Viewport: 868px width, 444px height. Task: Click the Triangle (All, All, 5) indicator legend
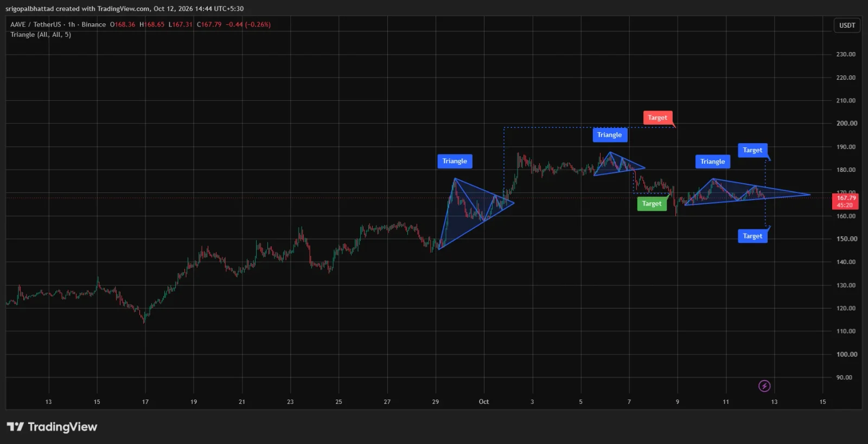point(41,35)
